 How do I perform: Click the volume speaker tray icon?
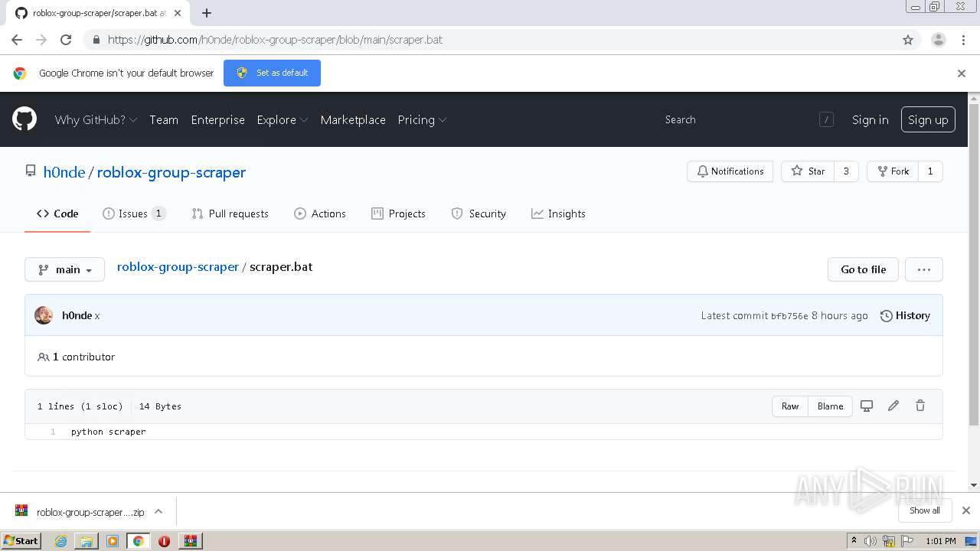coord(871,541)
